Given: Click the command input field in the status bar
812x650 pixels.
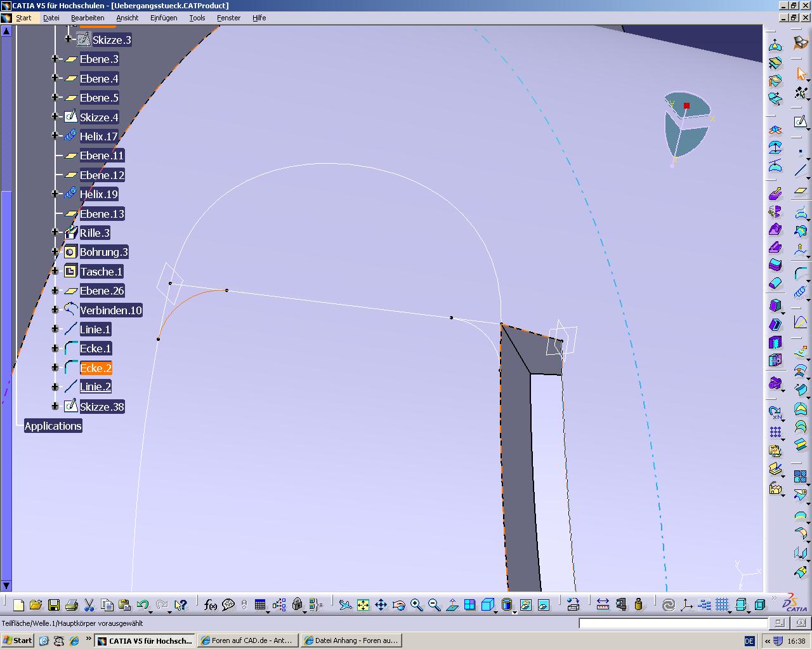Looking at the screenshot, I should [673, 623].
